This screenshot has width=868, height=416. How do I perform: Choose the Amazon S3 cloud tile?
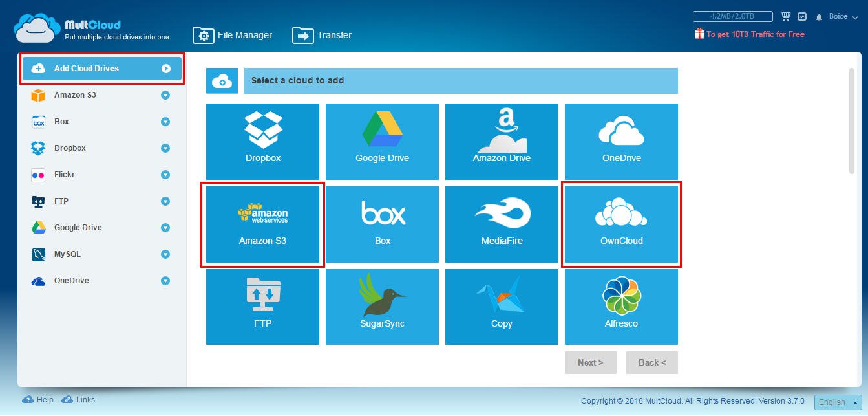coord(262,224)
